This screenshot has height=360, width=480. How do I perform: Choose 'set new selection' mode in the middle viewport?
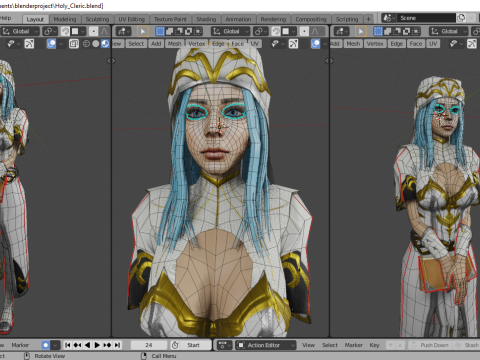(x=160, y=31)
